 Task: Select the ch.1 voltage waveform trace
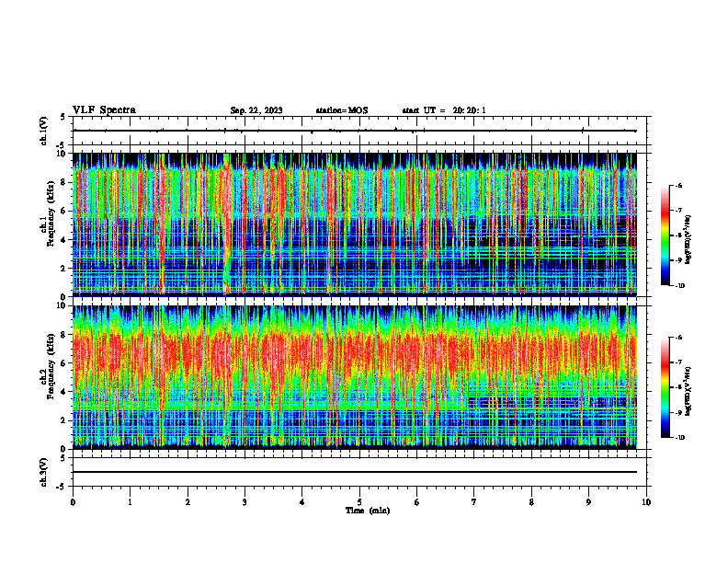pyautogui.click(x=355, y=131)
